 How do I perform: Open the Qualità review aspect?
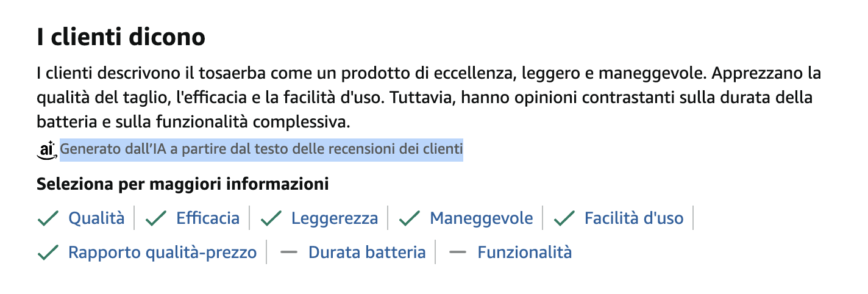[96, 218]
